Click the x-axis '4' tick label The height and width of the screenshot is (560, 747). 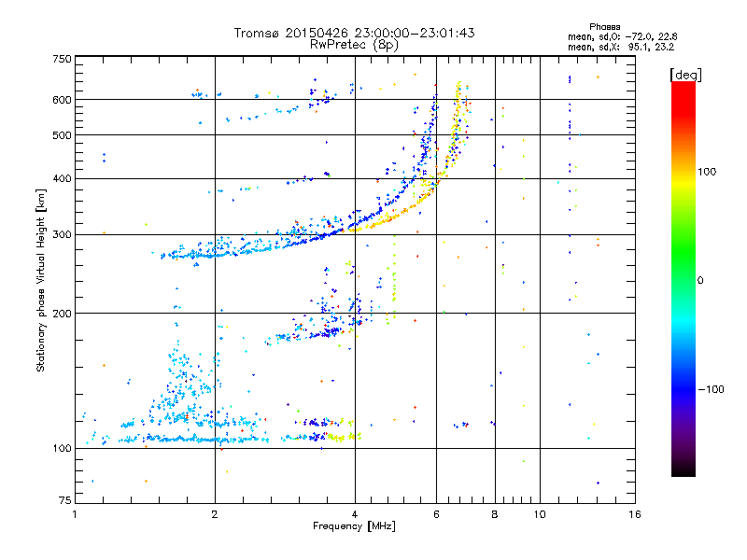tap(355, 514)
